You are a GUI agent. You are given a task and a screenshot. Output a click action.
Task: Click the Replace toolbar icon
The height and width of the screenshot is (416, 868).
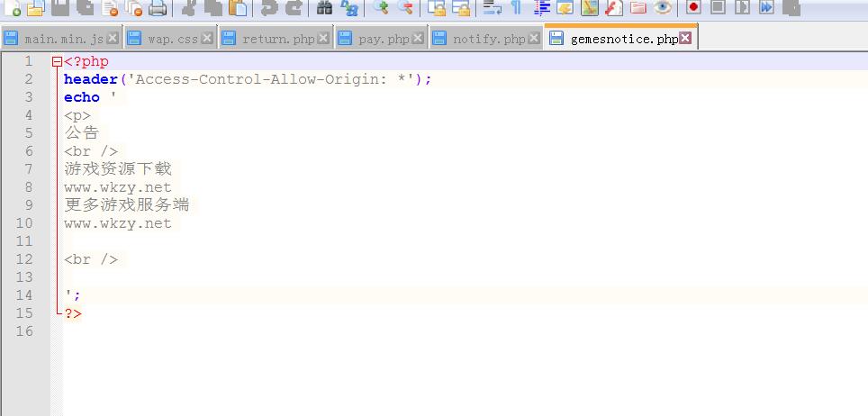pos(349,8)
